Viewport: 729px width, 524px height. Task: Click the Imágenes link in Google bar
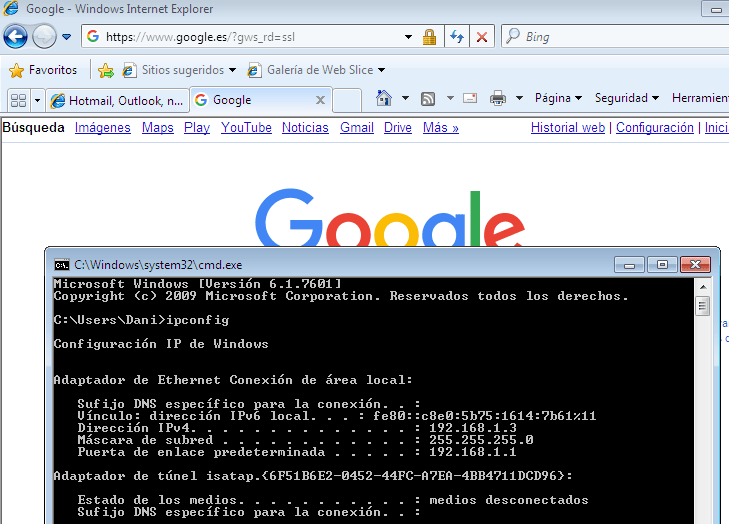tap(103, 128)
